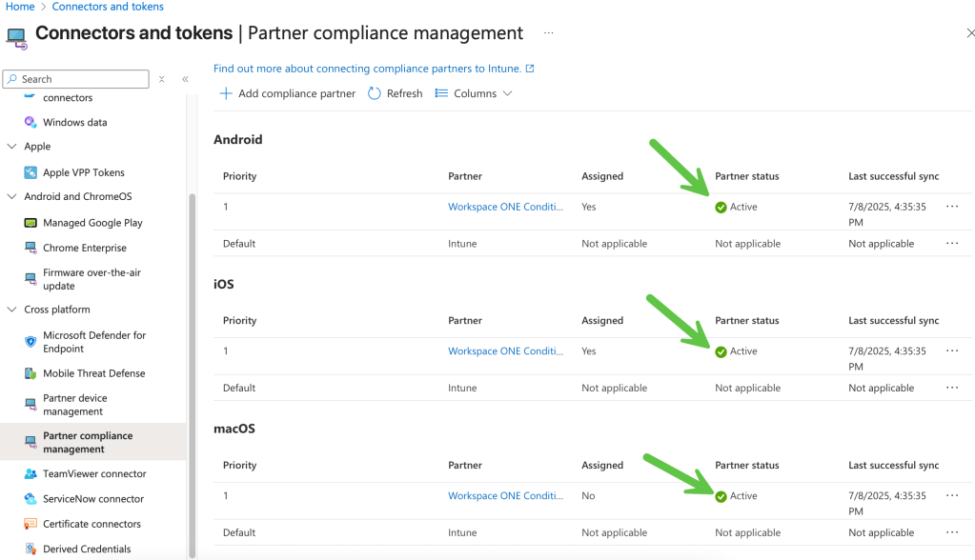
Task: Click the Certificate connectors icon
Action: [x=30, y=524]
